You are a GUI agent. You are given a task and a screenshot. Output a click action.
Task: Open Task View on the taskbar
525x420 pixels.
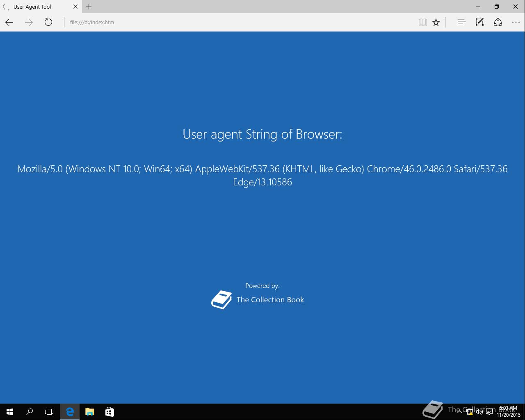click(x=49, y=412)
